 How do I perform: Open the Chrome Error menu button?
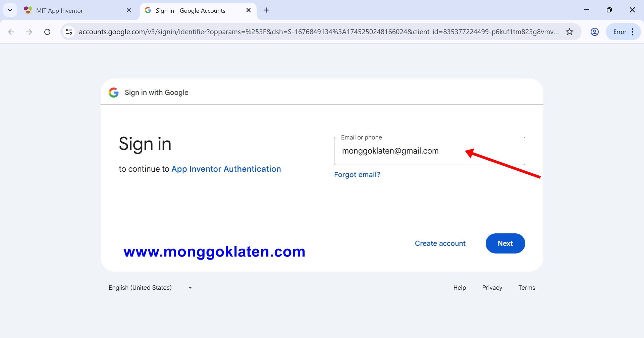[623, 32]
